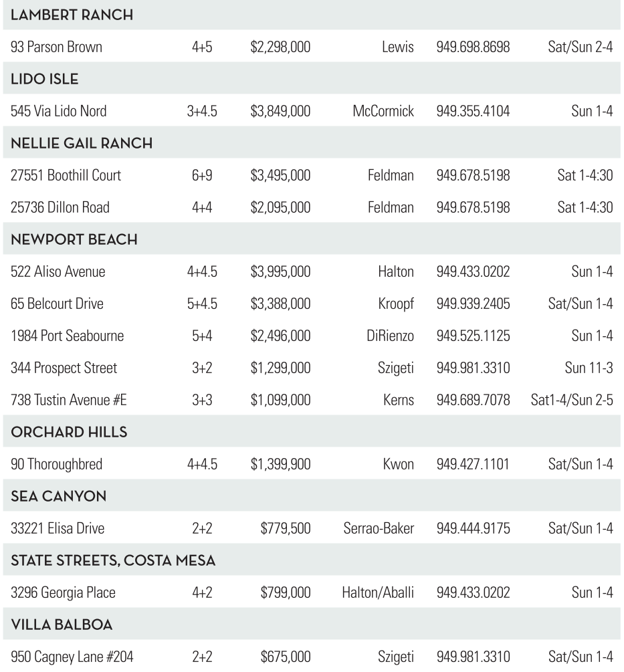Select the Orchard Hills section header
Viewport: 624px width, 672px height.
click(69, 432)
